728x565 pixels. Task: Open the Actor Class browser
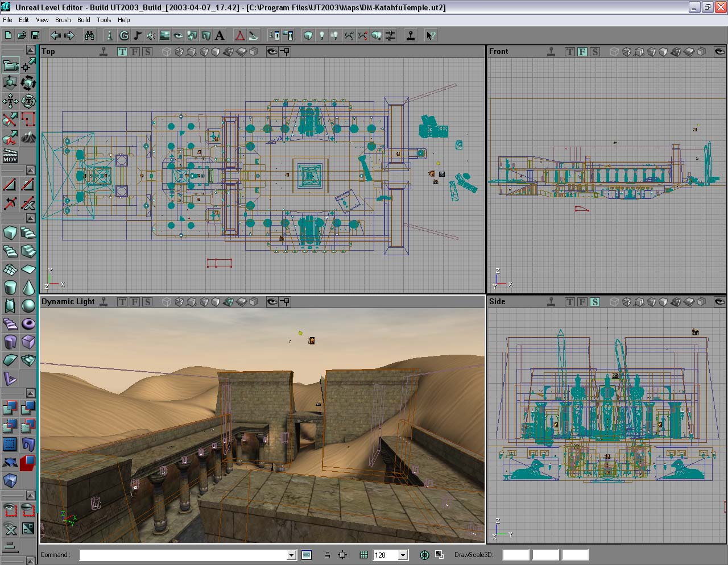click(x=110, y=36)
